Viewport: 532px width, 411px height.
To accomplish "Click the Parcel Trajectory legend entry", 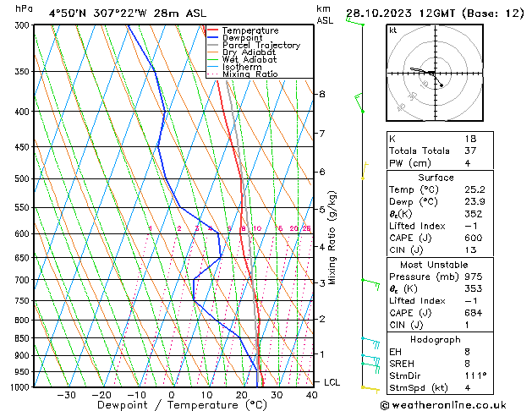I will 261,45.
